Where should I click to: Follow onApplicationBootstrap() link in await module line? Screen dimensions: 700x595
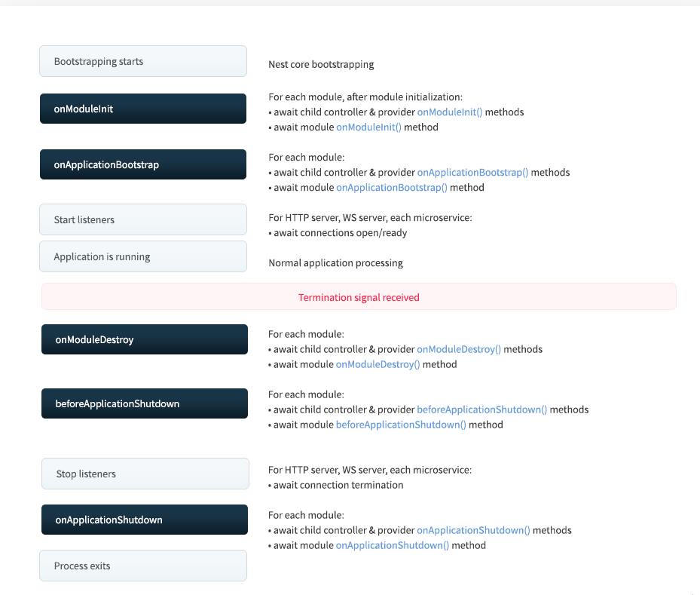(392, 188)
